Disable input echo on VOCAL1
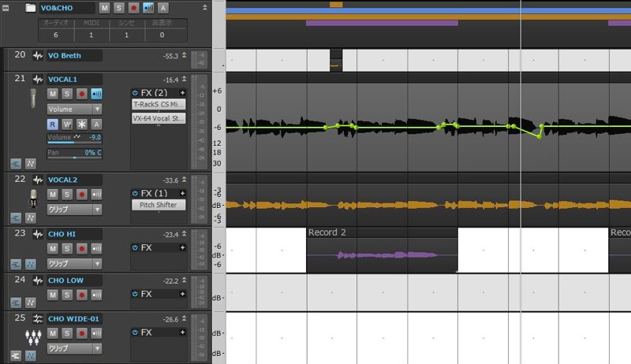The height and width of the screenshot is (364, 631). (x=96, y=94)
